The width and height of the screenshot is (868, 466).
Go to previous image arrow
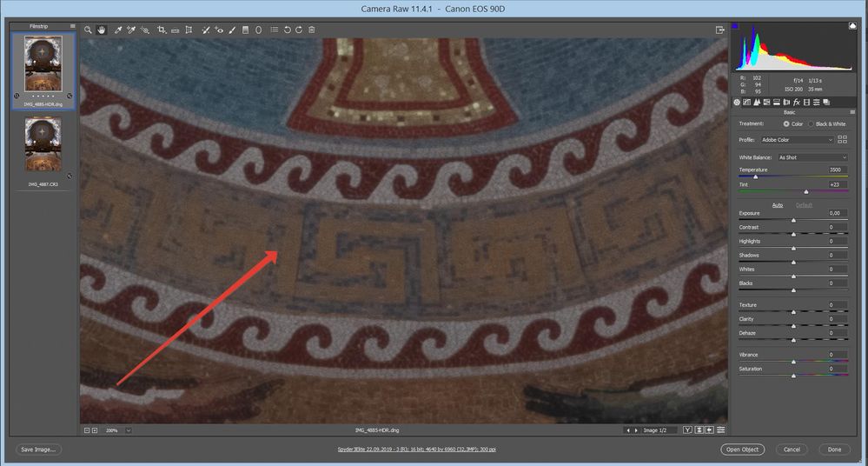(x=627, y=430)
